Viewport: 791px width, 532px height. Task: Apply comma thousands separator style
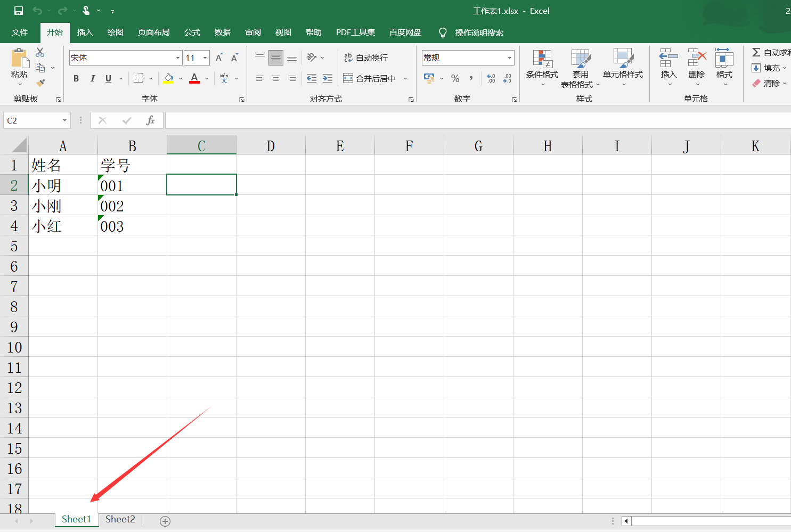(x=471, y=78)
